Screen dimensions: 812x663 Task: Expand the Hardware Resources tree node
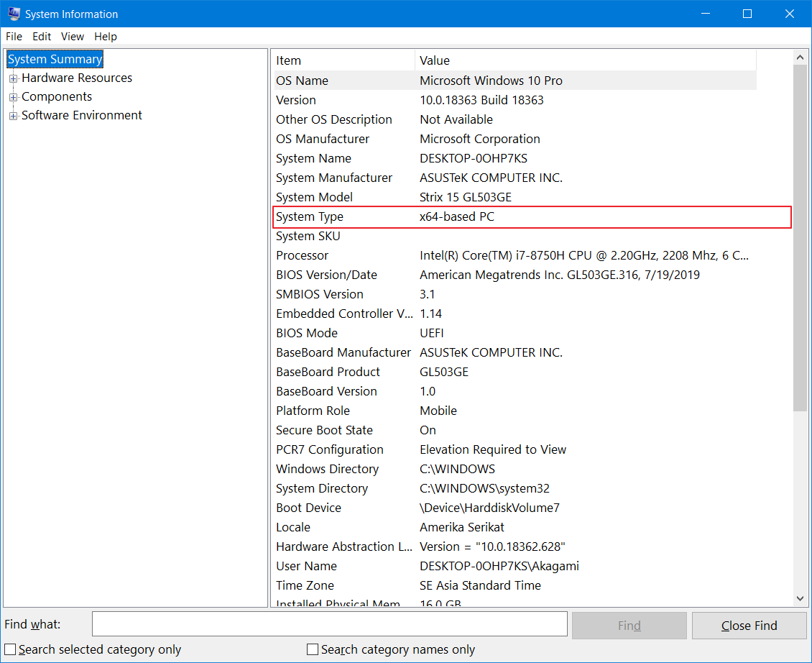[13, 78]
